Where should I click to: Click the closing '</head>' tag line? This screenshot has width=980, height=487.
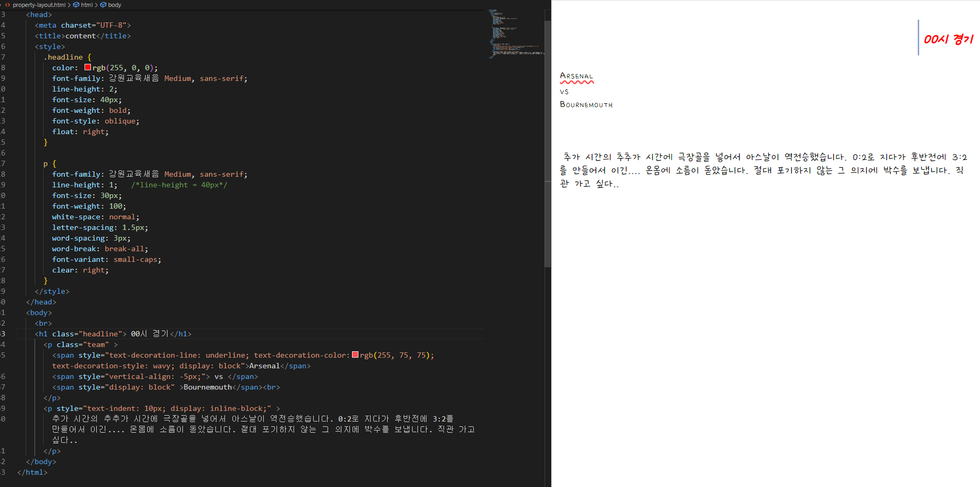[41, 302]
